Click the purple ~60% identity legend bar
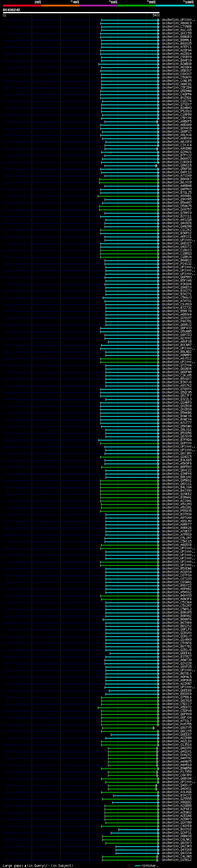The height and width of the screenshot is (868, 197). coord(99,6)
